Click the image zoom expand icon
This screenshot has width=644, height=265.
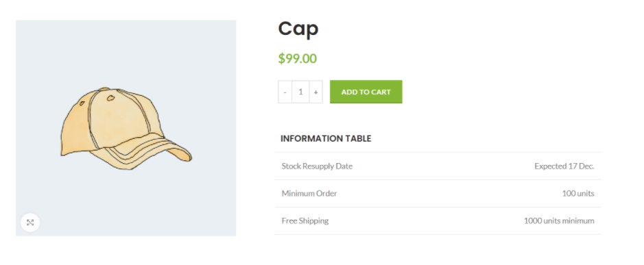[x=30, y=223]
